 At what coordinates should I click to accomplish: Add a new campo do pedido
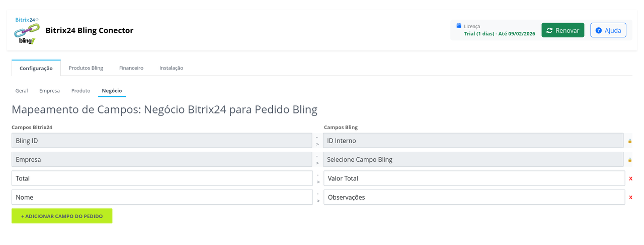pyautogui.click(x=62, y=216)
